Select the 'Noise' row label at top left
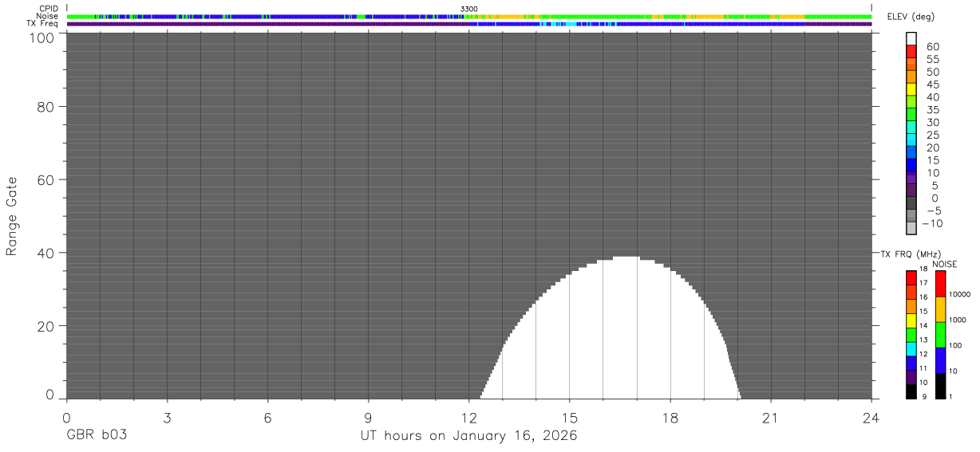This screenshot has width=980, height=452. (48, 16)
